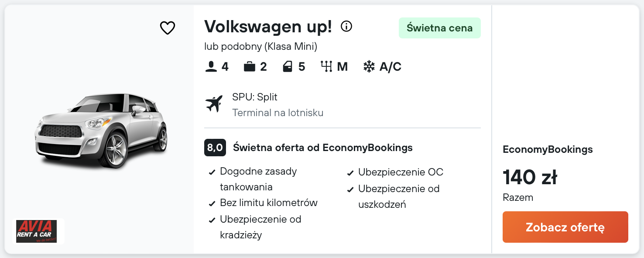Click the luggage suitcase icon
The image size is (644, 258).
click(250, 66)
